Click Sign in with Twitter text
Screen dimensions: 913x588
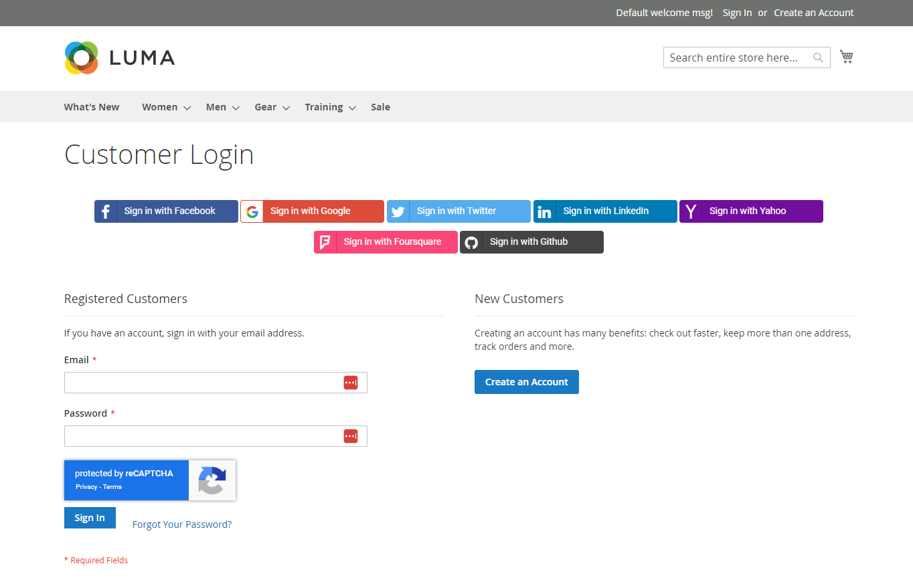point(456,211)
